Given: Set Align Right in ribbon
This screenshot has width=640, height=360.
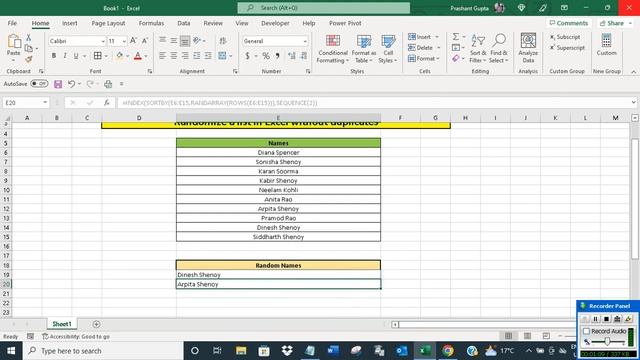Looking at the screenshot, I should 185,56.
